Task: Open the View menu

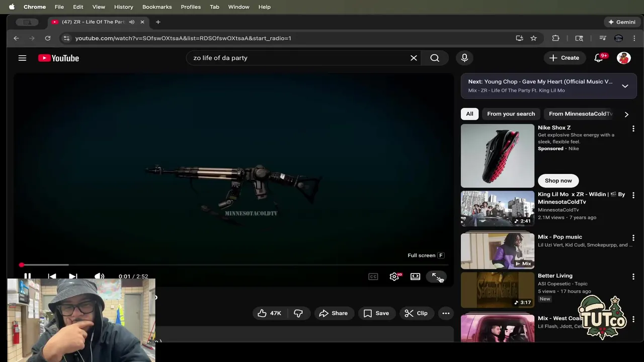Action: (x=99, y=7)
